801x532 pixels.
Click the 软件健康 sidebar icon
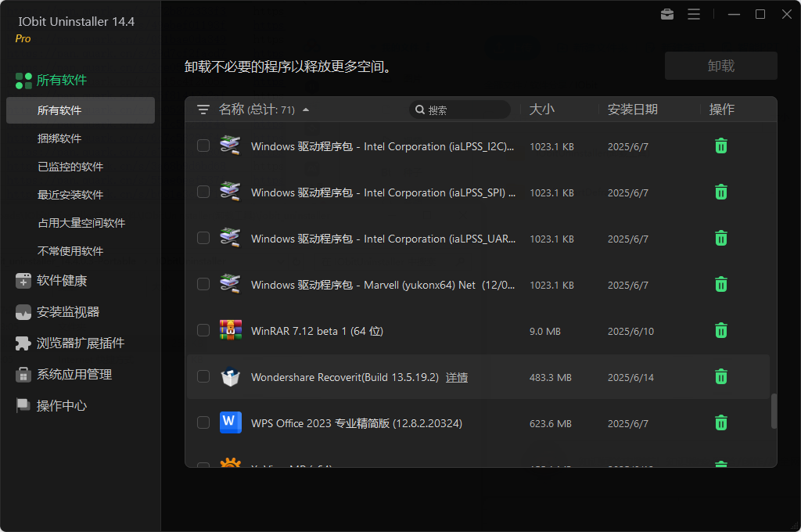tap(23, 281)
